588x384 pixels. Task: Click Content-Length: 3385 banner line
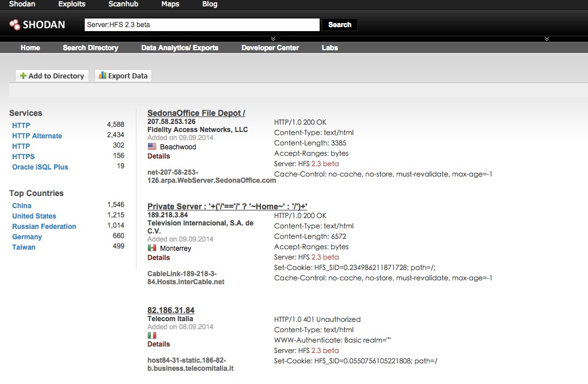(310, 143)
